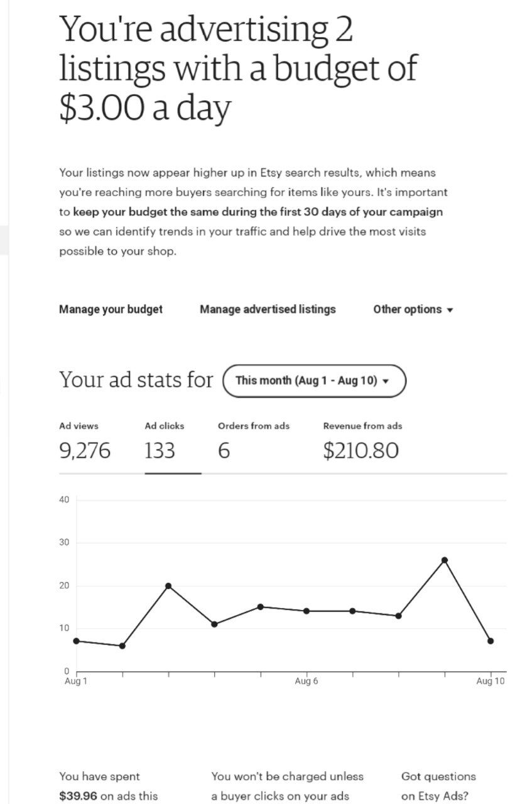Select the Aug 8 data point on chart
Image resolution: width=532 pixels, height=804 pixels.
(x=398, y=616)
